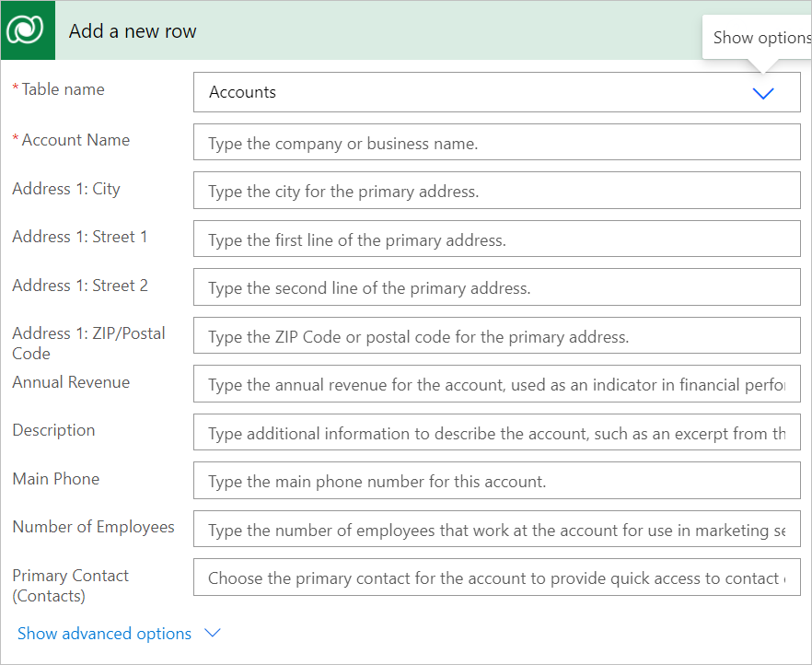Select the Annual Revenue input field
This screenshot has height=665, width=812.
pyautogui.click(x=497, y=383)
